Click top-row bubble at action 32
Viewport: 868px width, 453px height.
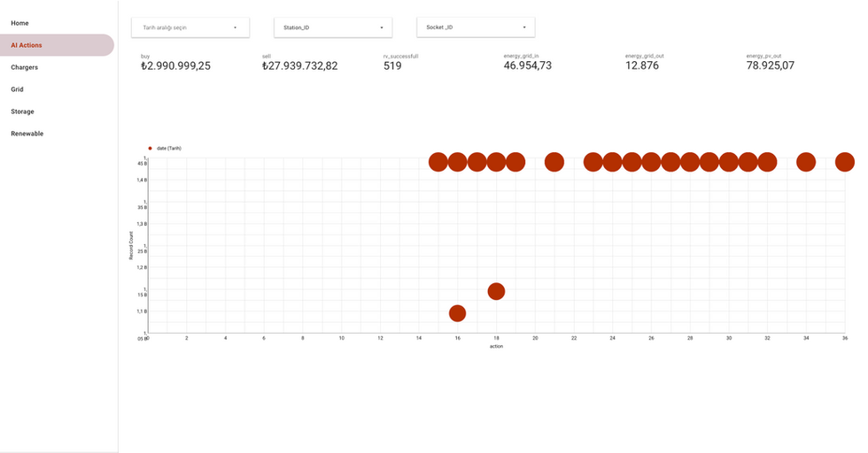(x=767, y=162)
